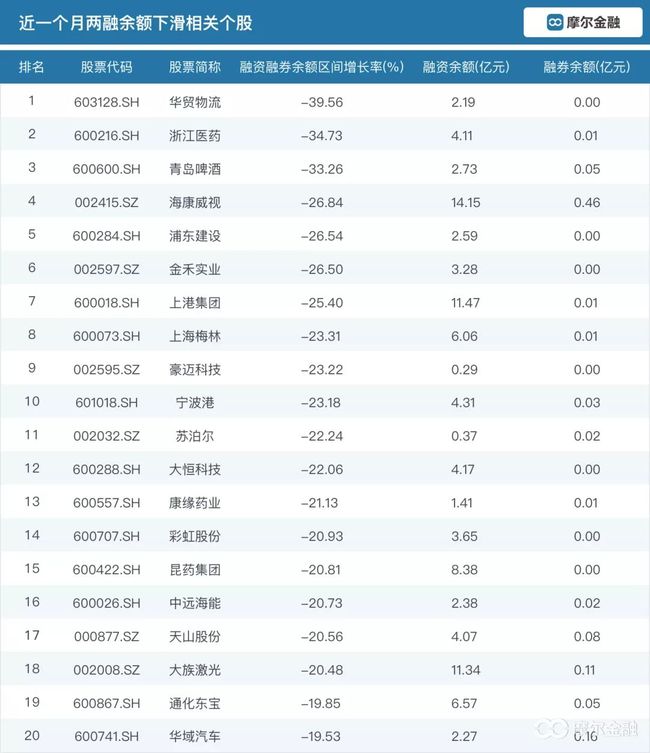The width and height of the screenshot is (650, 753).
Task: Select stock code 600707.SH
Action: [x=107, y=536]
